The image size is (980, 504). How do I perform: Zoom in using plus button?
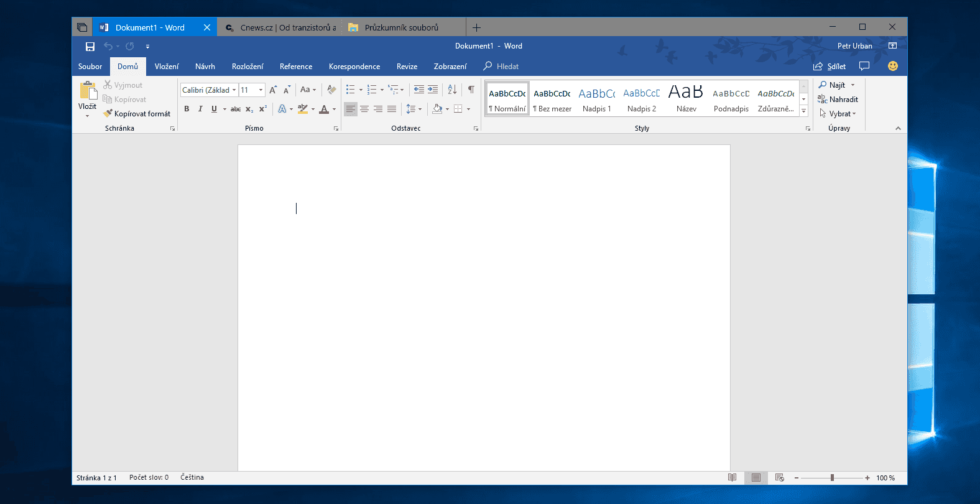867,478
